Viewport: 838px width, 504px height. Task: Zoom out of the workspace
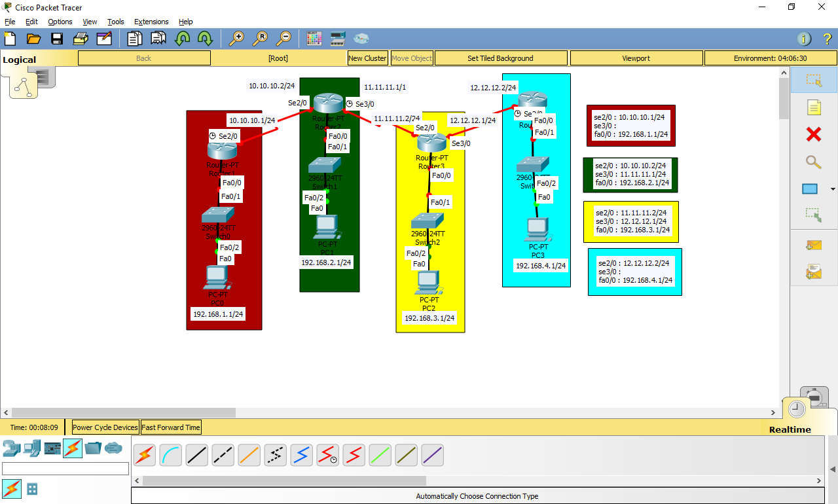tap(283, 39)
